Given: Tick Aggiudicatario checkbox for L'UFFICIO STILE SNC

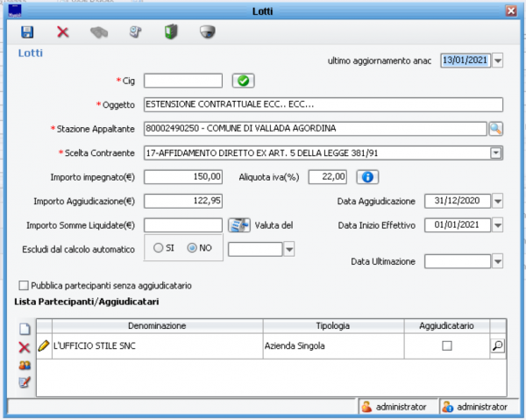Looking at the screenshot, I should coord(447,346).
